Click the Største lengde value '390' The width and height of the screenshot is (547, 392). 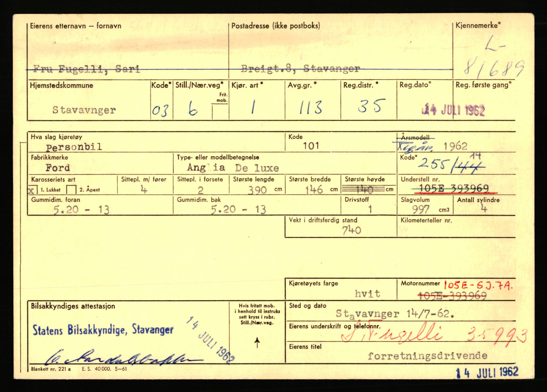[257, 190]
